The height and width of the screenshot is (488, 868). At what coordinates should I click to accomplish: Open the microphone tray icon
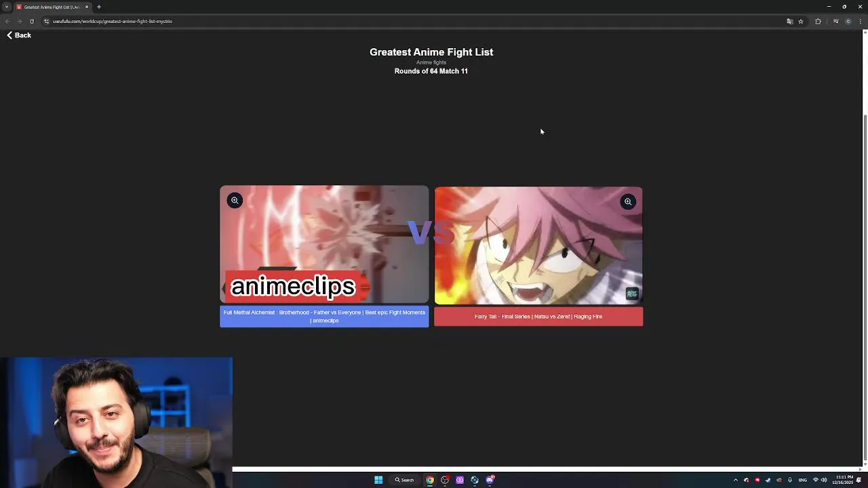tap(790, 480)
